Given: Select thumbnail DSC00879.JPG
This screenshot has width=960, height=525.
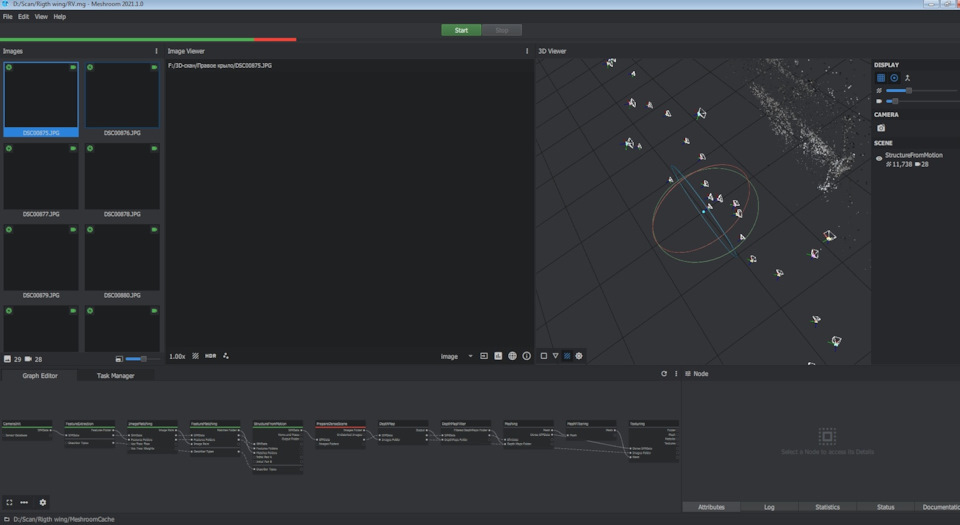Looking at the screenshot, I should (41, 261).
